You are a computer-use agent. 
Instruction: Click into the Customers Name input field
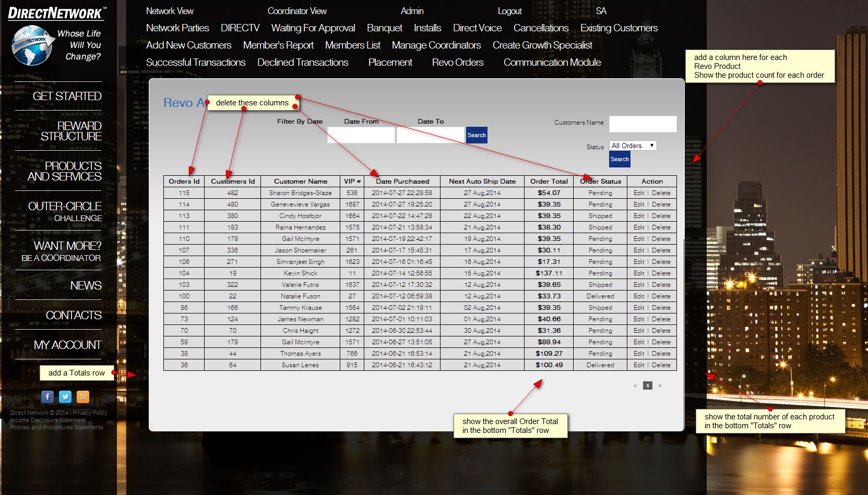click(x=643, y=124)
